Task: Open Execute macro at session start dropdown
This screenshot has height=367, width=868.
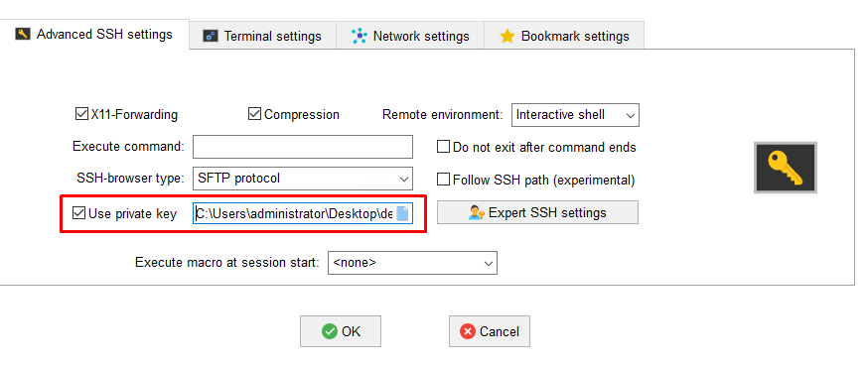Action: tap(412, 263)
